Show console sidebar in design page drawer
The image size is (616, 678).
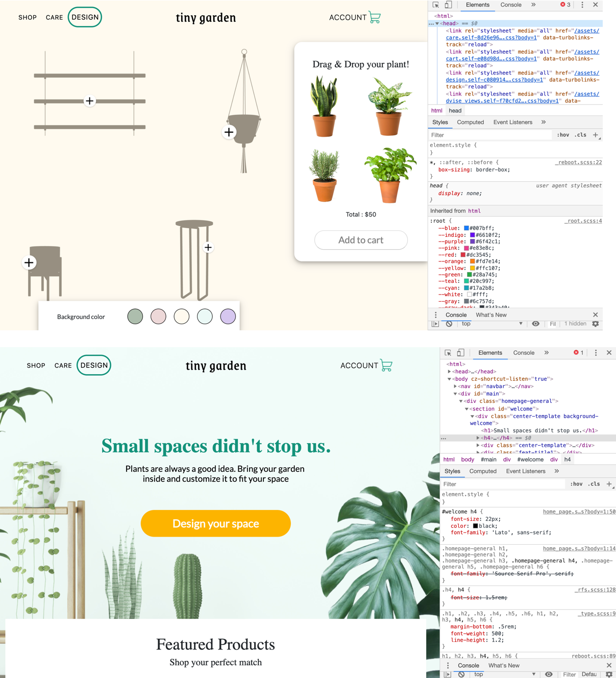pyautogui.click(x=435, y=324)
